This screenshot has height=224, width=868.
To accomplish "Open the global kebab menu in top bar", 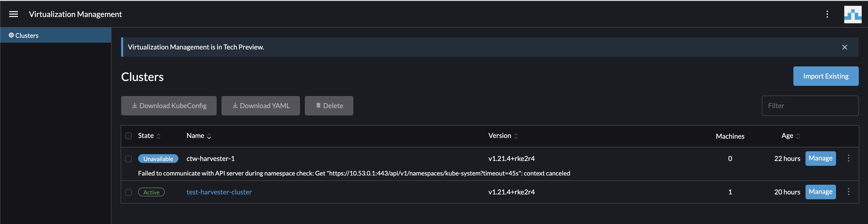I will 827,14.
